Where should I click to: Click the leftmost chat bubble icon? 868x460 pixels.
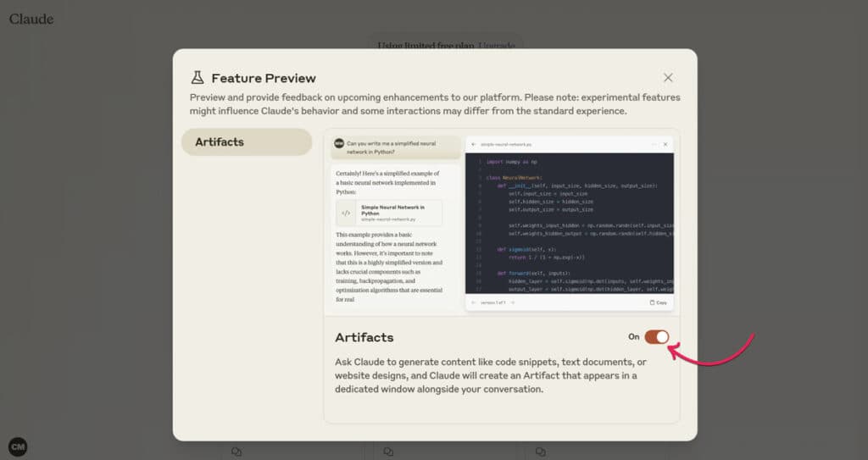(236, 452)
